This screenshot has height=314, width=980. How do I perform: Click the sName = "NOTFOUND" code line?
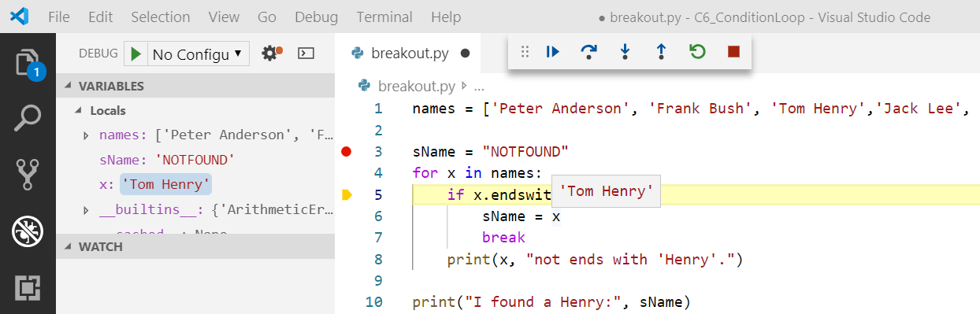click(490, 151)
